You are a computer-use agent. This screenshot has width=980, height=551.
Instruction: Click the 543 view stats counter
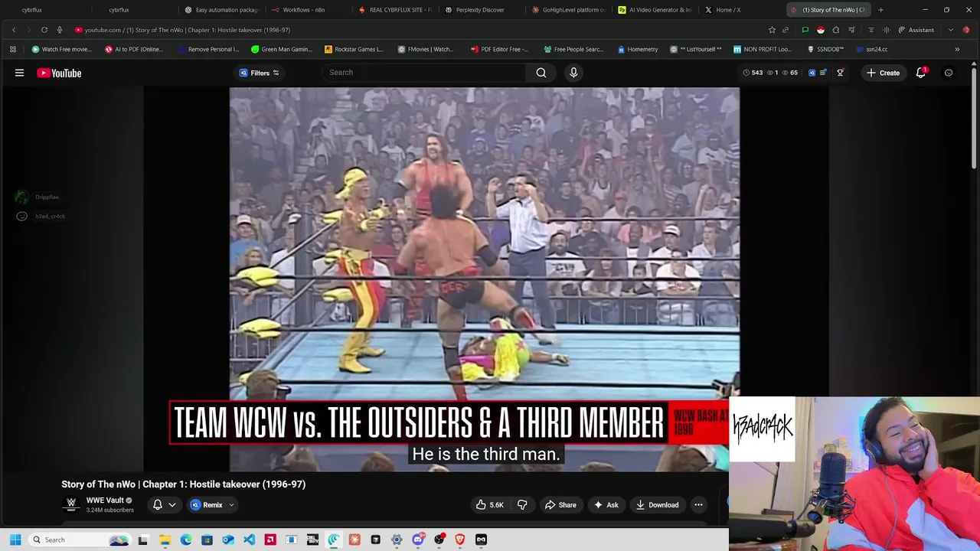753,73
